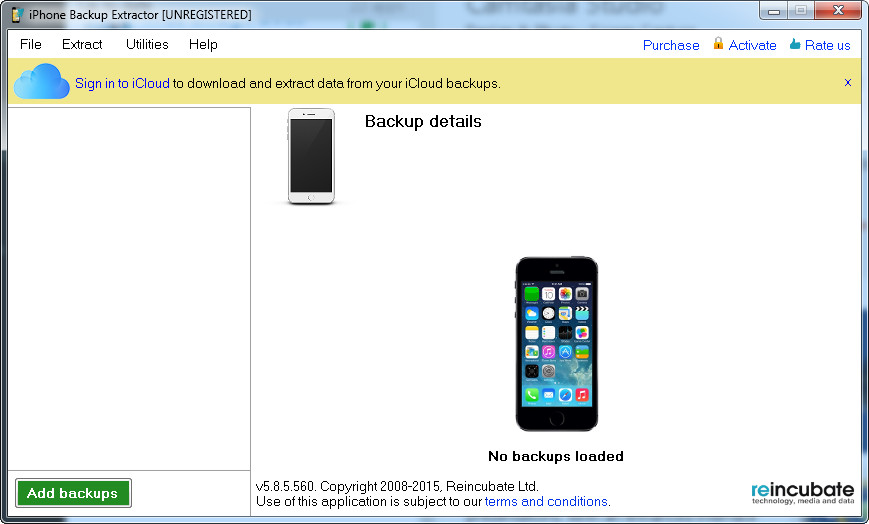Click the Reincubate logo
Screen dimensions: 869x524
[x=802, y=492]
